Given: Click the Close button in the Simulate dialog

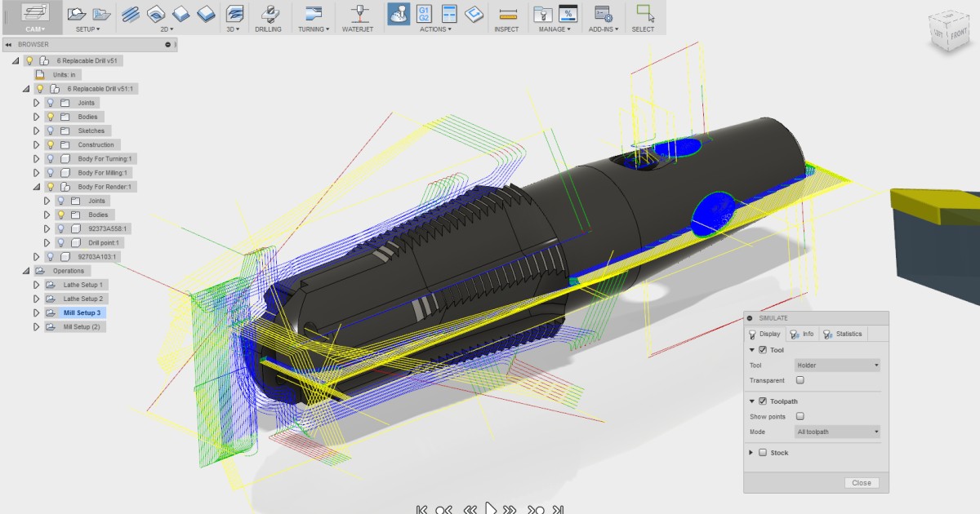Looking at the screenshot, I should click(862, 482).
